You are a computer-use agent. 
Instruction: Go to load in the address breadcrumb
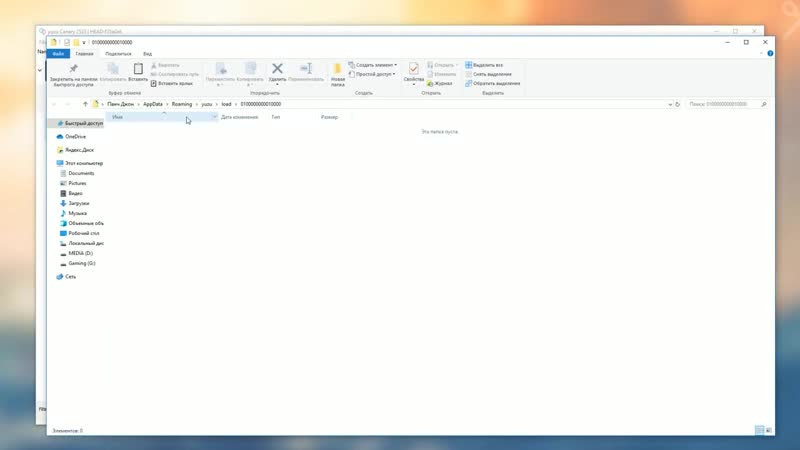click(x=227, y=104)
